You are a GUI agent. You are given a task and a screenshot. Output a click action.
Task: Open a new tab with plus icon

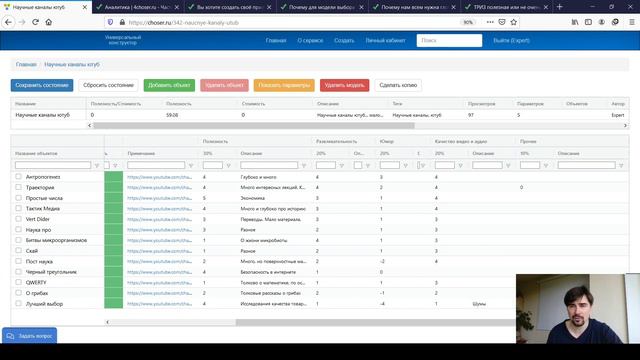click(560, 7)
